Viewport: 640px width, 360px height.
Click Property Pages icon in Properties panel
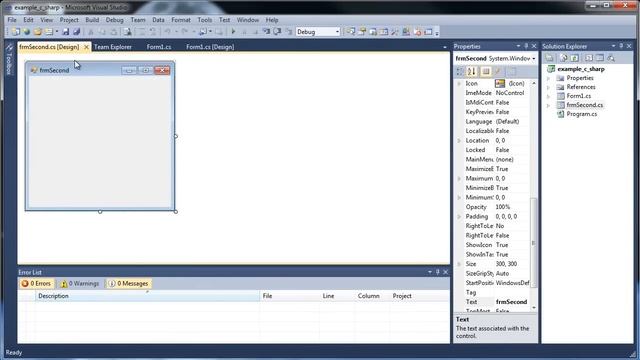(512, 71)
